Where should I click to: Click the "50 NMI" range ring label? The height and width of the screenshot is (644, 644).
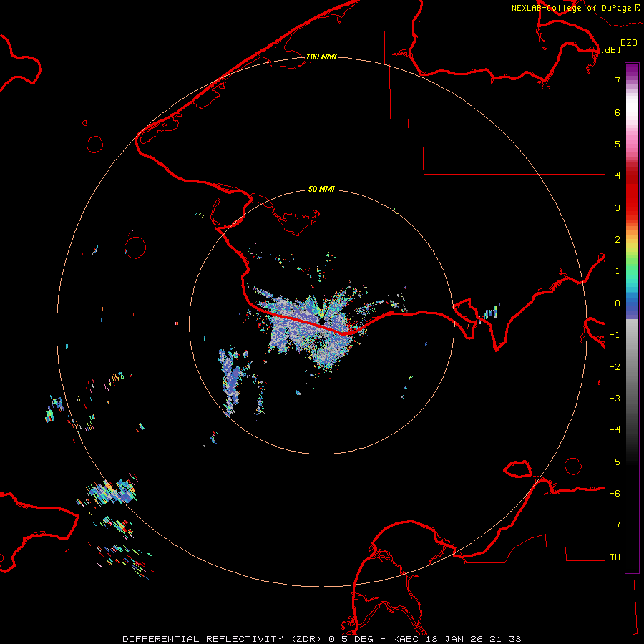tap(321, 189)
